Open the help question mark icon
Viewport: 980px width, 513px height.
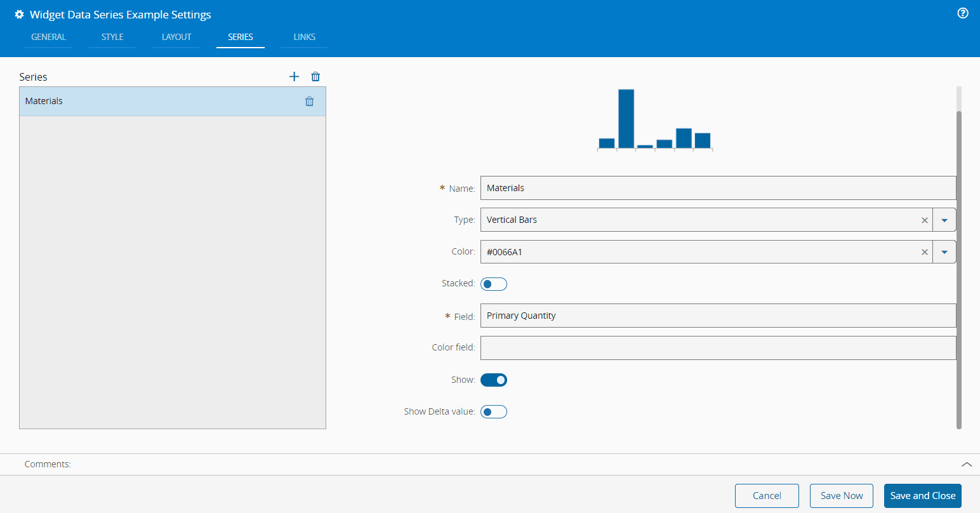963,13
